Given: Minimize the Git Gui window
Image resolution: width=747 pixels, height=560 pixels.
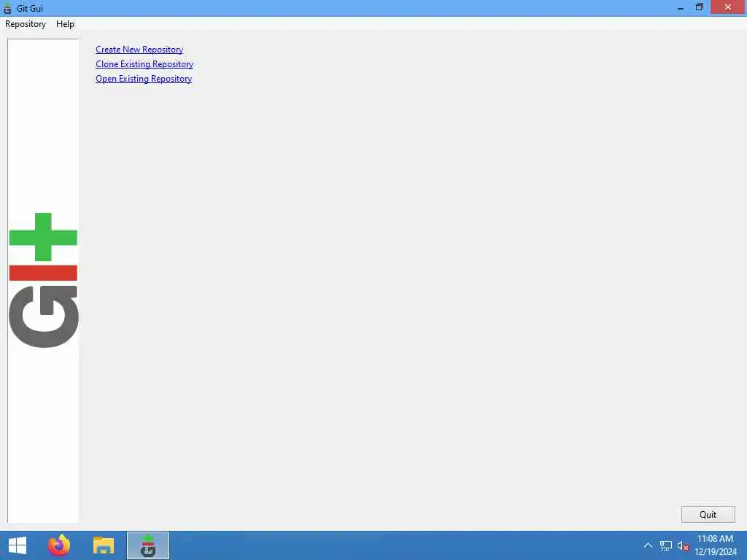Looking at the screenshot, I should 681,7.
